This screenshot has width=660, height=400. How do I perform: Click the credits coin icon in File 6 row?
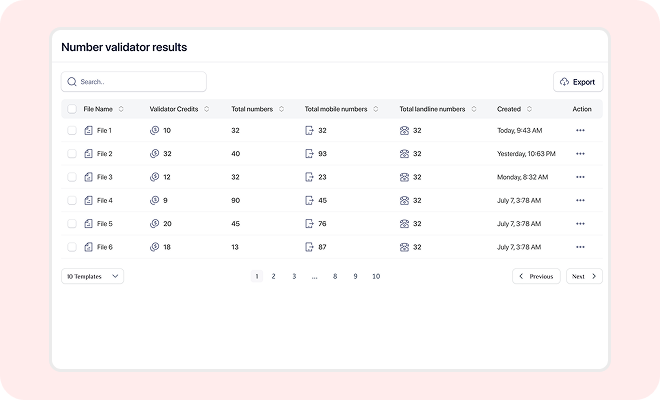154,247
